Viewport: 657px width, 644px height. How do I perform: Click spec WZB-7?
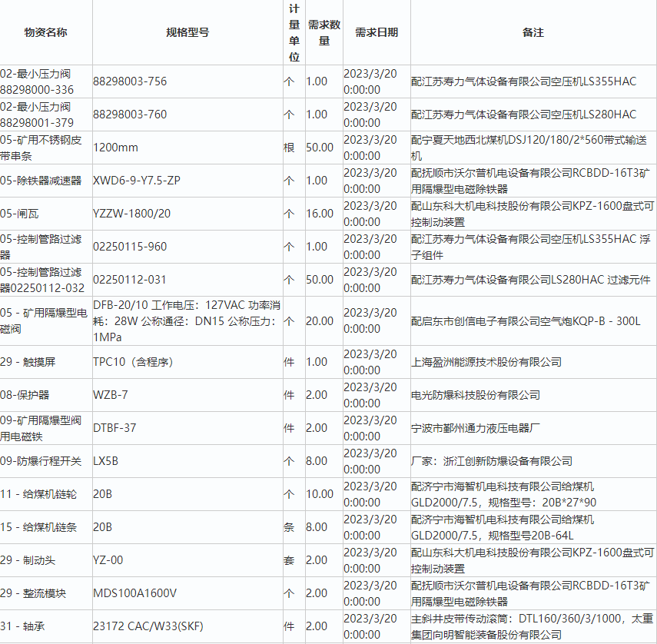tap(187, 395)
